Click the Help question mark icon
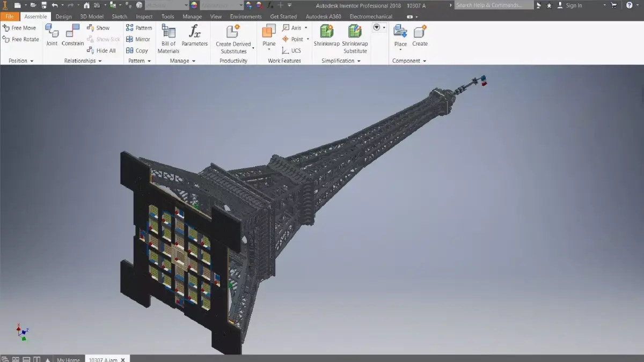644x362 pixels. (630, 5)
